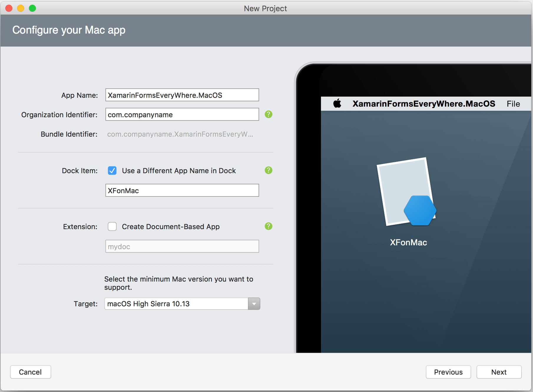This screenshot has width=533, height=392.
Task: Click the green zoom window button
Action: point(32,8)
